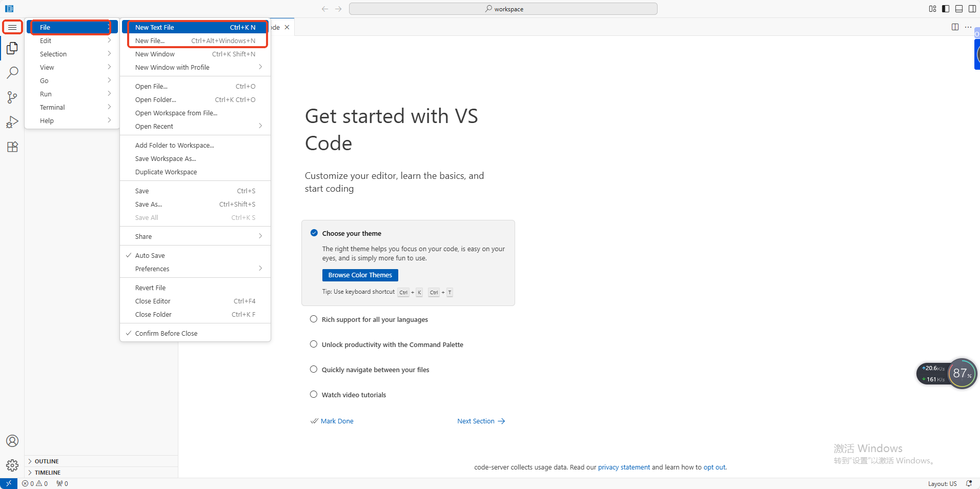Click the Layout: US status item
The image size is (980, 489).
point(942,483)
